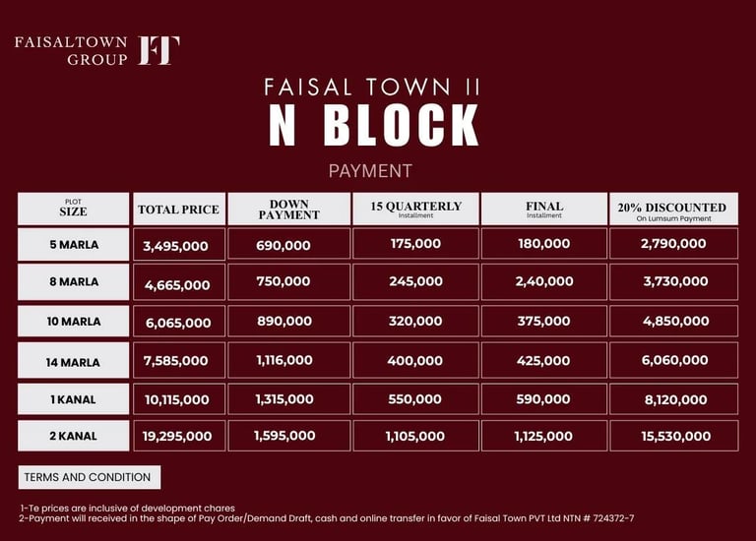Select the 14 Marla row label
The width and height of the screenshot is (756, 541).
tap(73, 362)
